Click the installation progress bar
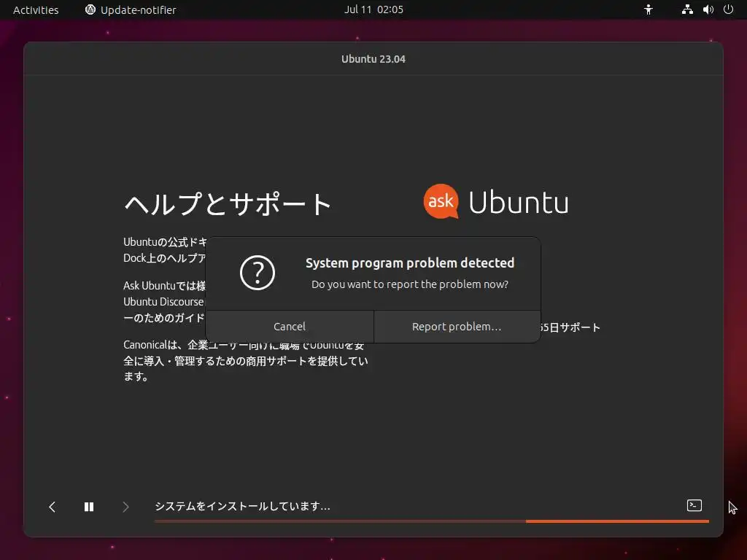 pyautogui.click(x=432, y=521)
